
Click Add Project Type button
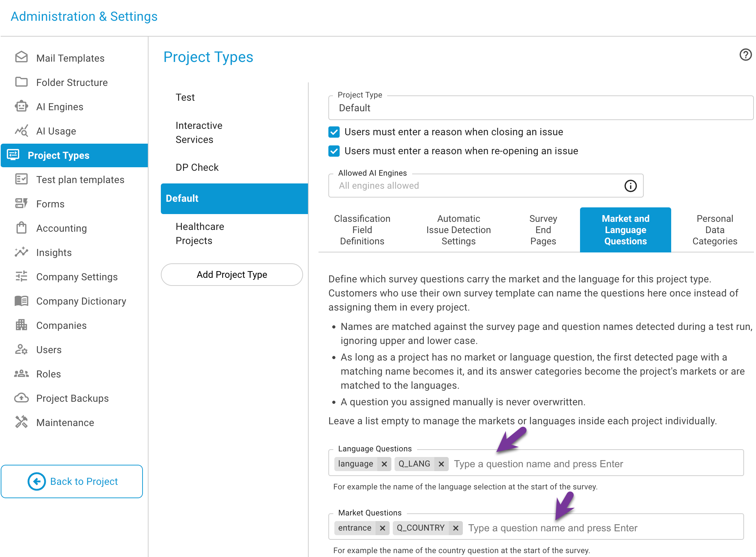232,275
